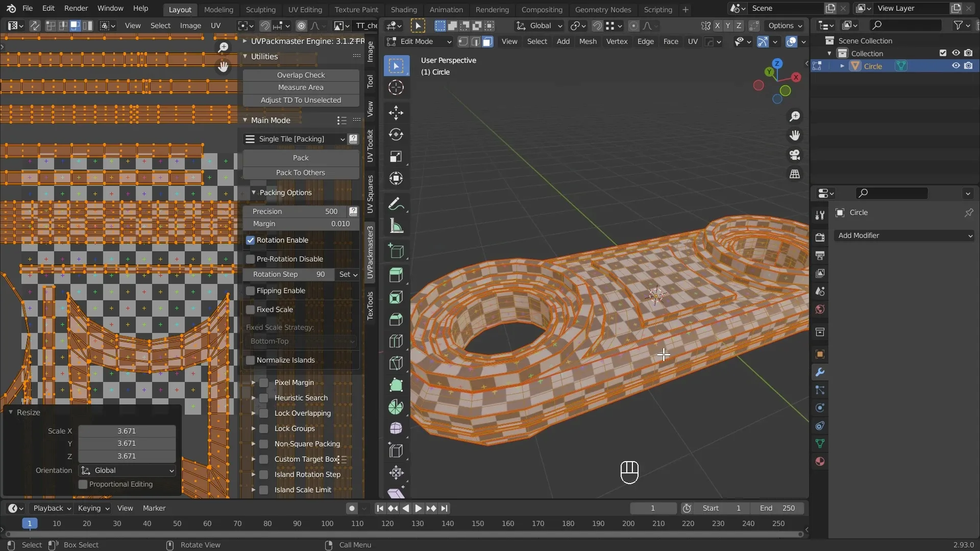Click the Measure tool icon

[396, 226]
